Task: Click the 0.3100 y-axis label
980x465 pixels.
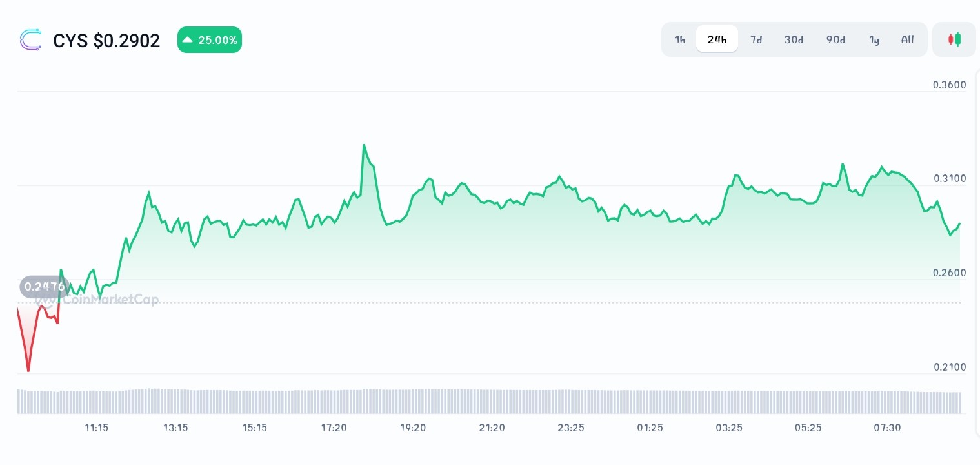Action: tap(950, 178)
